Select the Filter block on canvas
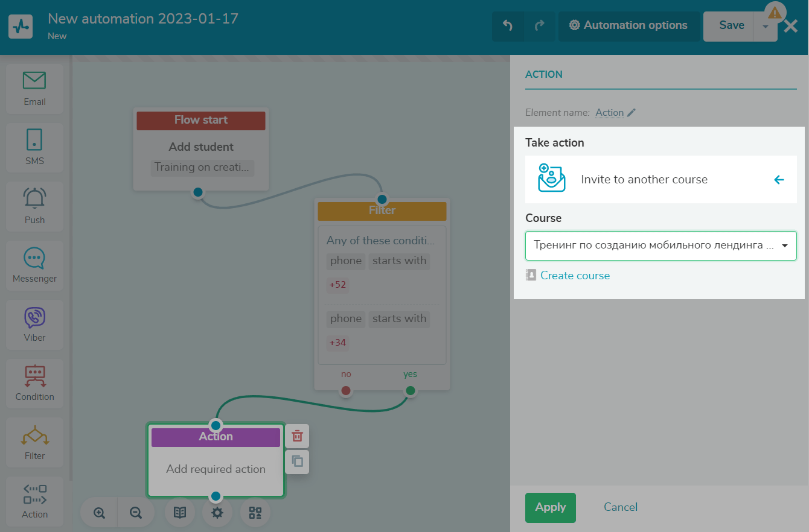This screenshot has height=532, width=809. pyautogui.click(x=382, y=211)
